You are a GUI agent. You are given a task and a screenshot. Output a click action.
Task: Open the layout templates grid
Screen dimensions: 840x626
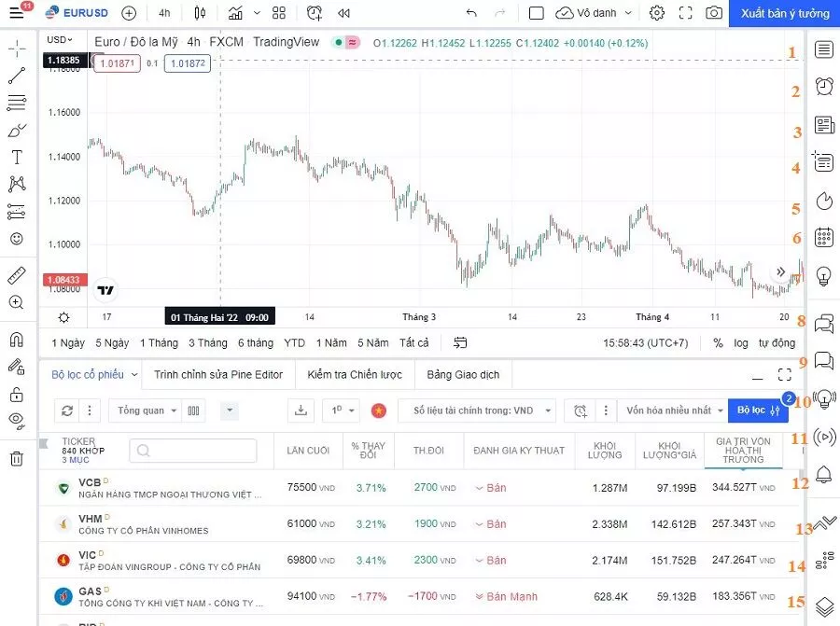[278, 13]
